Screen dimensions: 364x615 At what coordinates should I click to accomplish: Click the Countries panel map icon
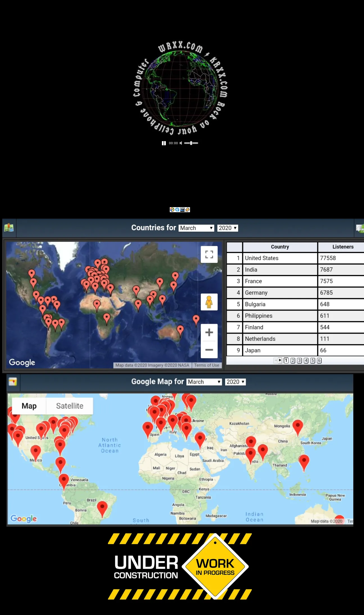coord(9,227)
